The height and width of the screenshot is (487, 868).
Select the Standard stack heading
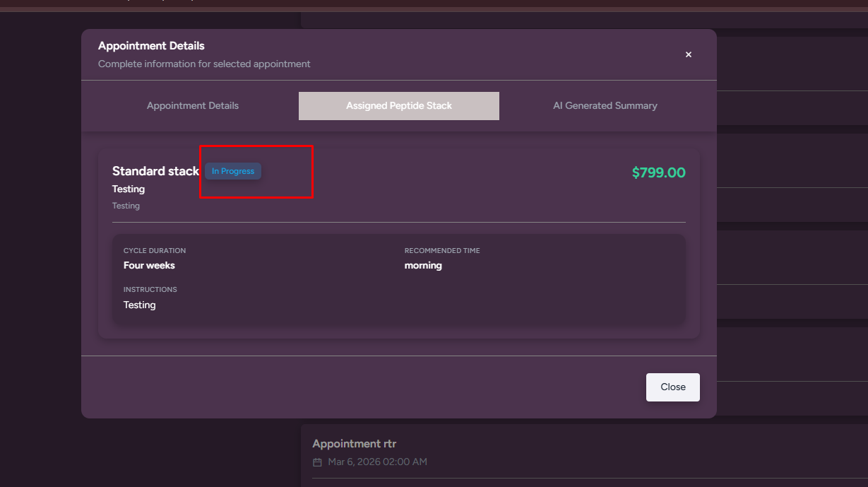coord(155,171)
